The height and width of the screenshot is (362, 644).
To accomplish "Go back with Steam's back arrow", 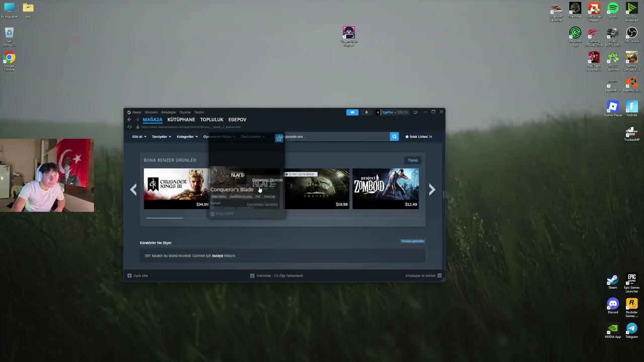I will (129, 120).
